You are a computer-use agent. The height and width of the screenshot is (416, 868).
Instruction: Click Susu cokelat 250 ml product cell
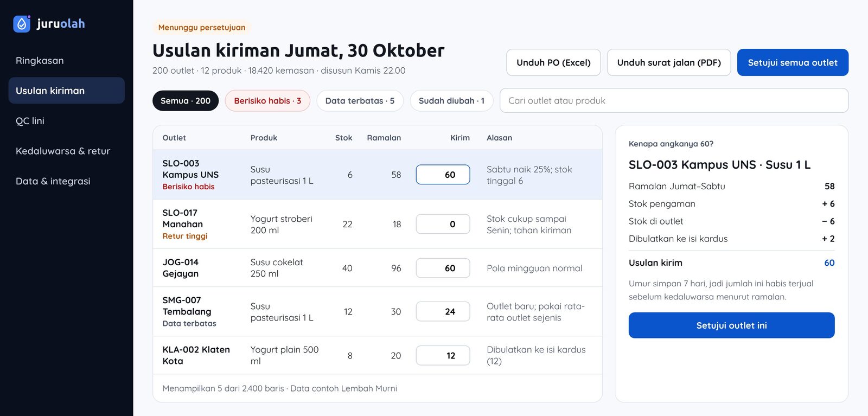click(277, 268)
